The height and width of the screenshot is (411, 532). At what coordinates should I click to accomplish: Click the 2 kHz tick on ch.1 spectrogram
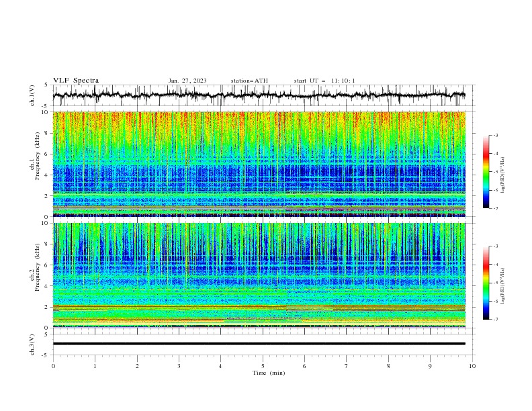[x=47, y=195]
